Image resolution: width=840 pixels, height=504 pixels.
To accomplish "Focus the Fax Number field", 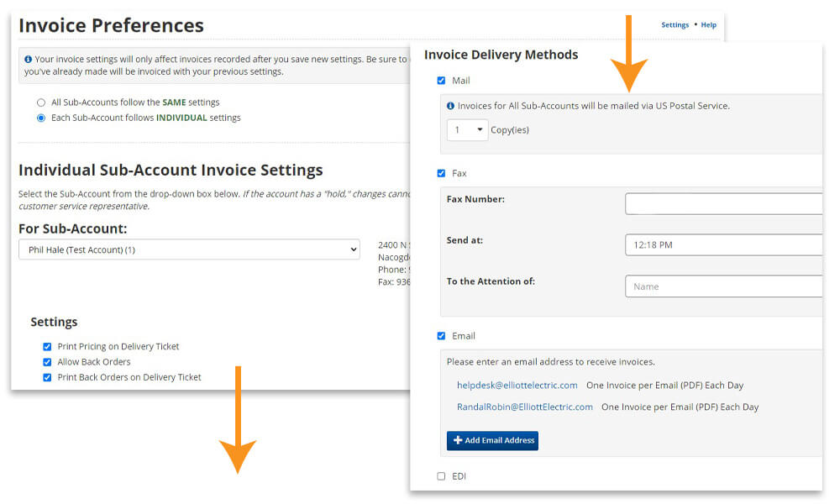I will click(x=723, y=204).
